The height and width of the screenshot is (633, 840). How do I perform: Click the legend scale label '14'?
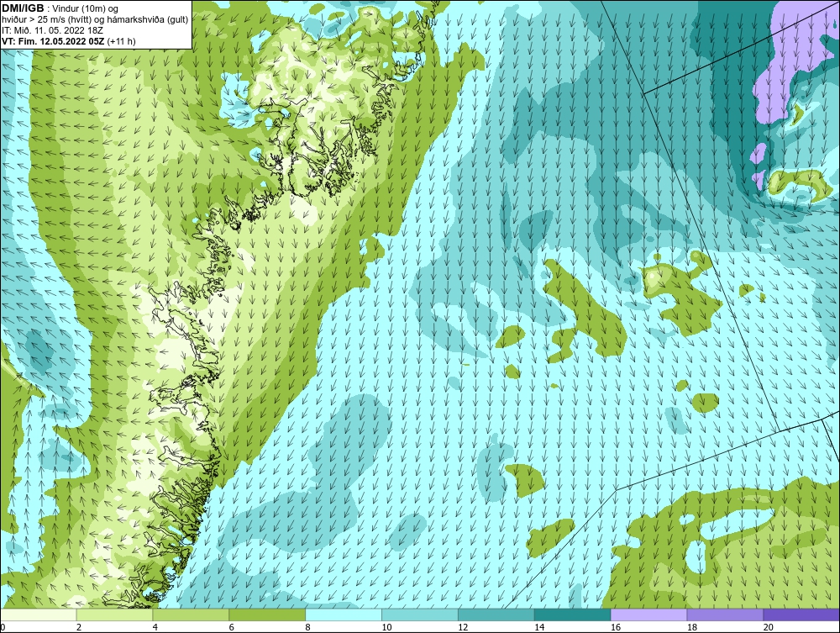pyautogui.click(x=539, y=627)
